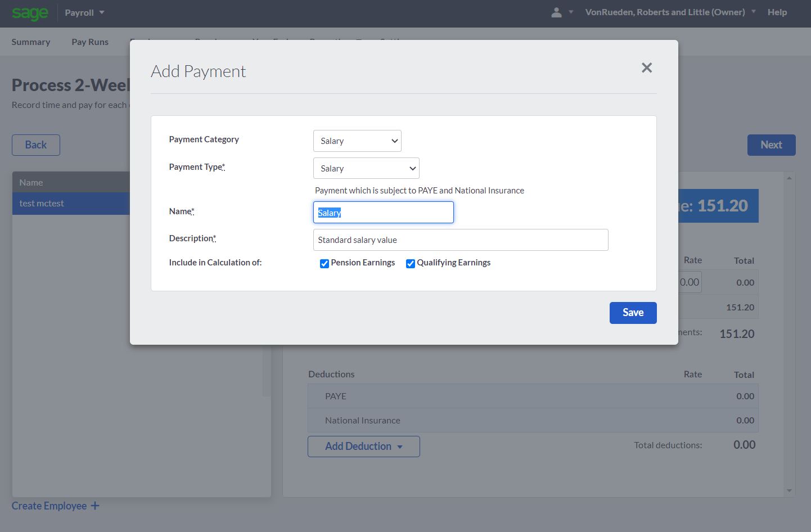Screen dimensions: 811x532
Task: Edit the Description text field
Action: click(460, 240)
